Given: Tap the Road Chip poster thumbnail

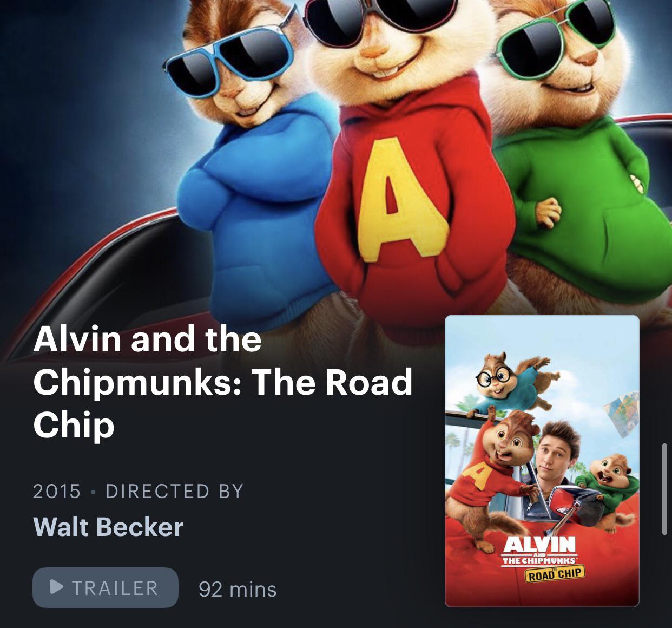Looking at the screenshot, I should pos(542,461).
